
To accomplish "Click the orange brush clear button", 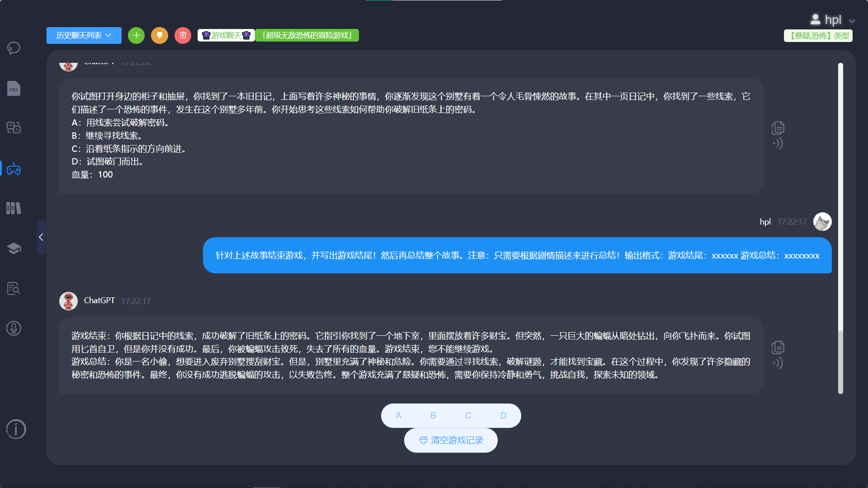I will tap(160, 35).
